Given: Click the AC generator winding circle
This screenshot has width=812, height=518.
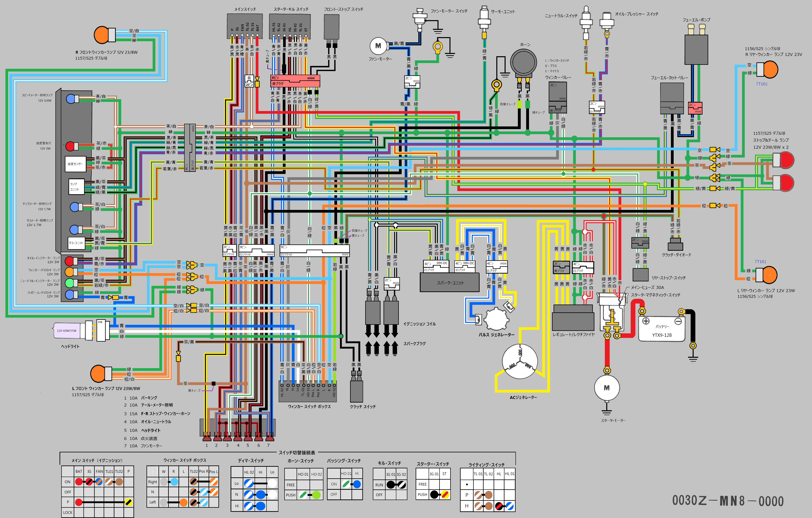Looking at the screenshot, I should 520,361.
